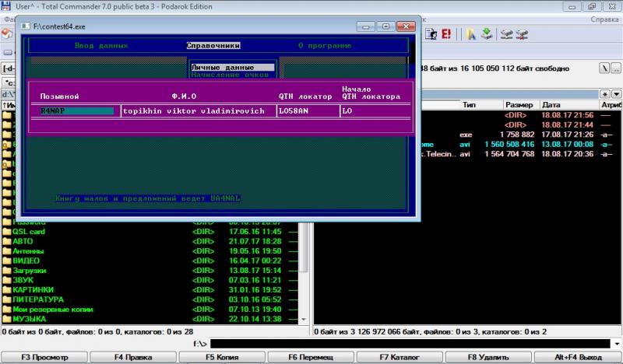The image size is (623, 364).
Task: Click the yellow file search toolbar icon
Action: pyautogui.click(x=470, y=34)
